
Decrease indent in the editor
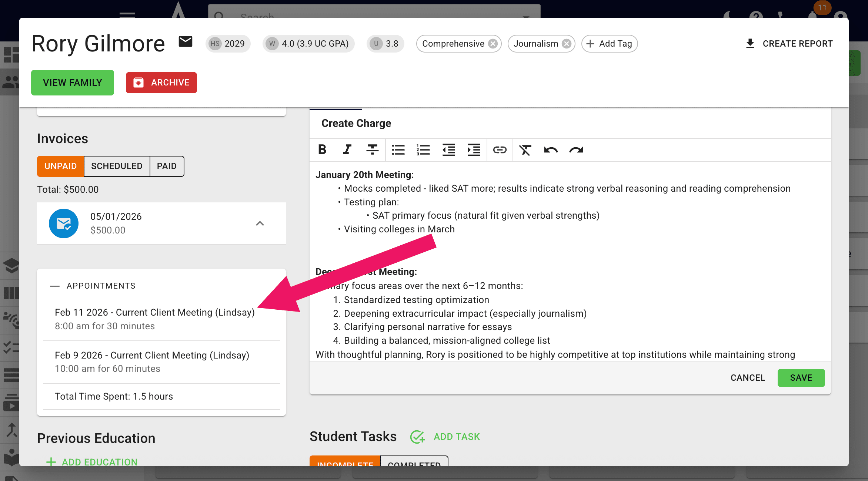pos(449,150)
